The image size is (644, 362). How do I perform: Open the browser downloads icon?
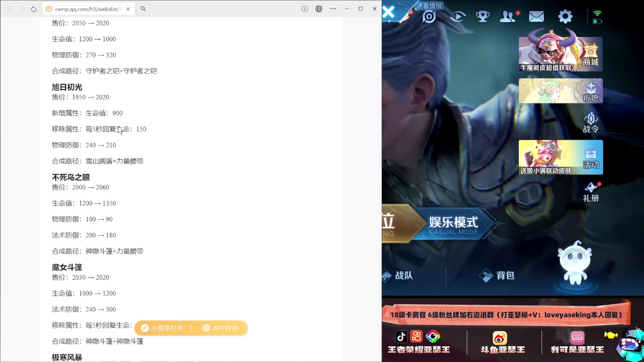(x=305, y=9)
